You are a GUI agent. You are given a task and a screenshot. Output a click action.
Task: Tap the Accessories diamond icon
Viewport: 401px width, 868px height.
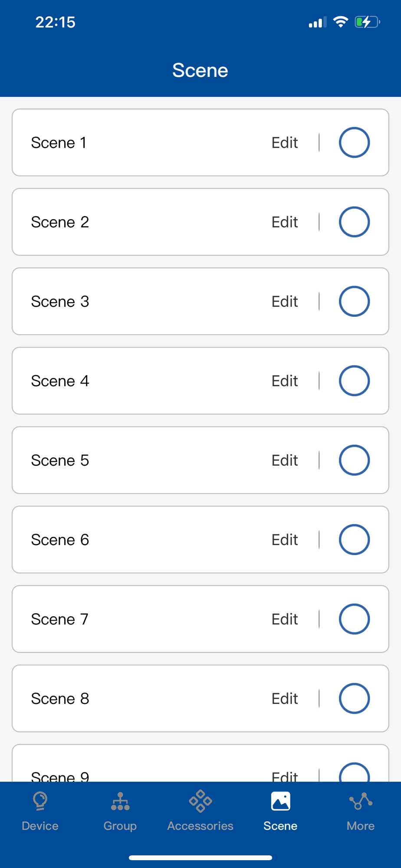point(200,801)
